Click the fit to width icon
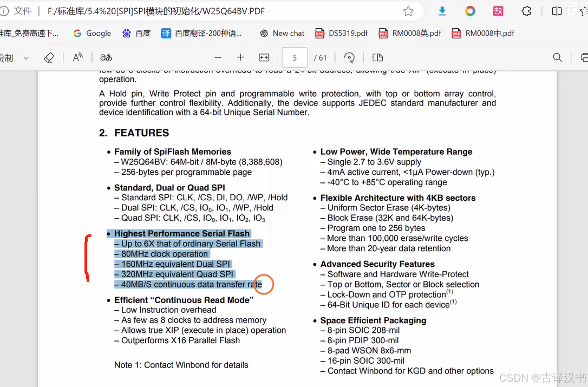Viewport: 588px width, 387px height. 264,58
